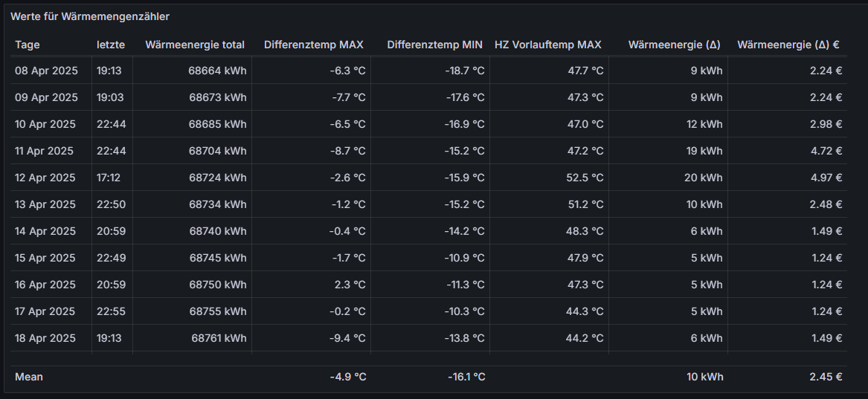
Task: Sort by the Differenztemp MAX column header
Action: click(x=314, y=45)
